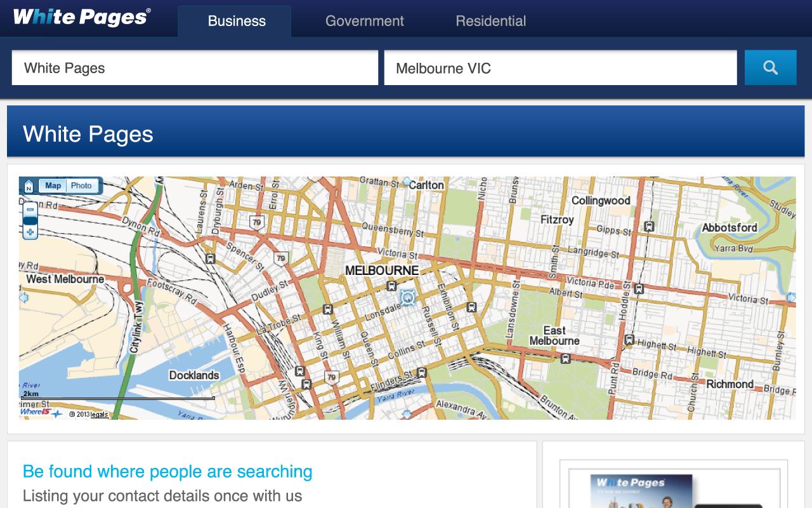Switch map view to Photo mode
The width and height of the screenshot is (812, 508).
(81, 185)
